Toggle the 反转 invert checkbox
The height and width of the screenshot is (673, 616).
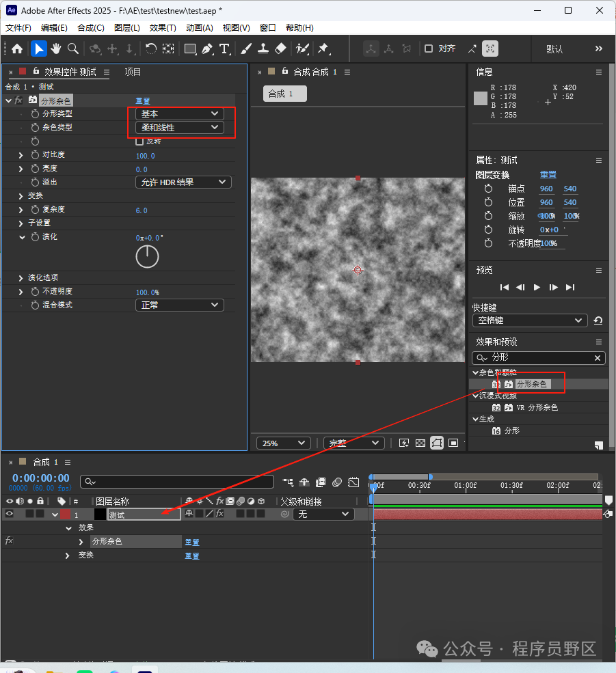click(139, 141)
